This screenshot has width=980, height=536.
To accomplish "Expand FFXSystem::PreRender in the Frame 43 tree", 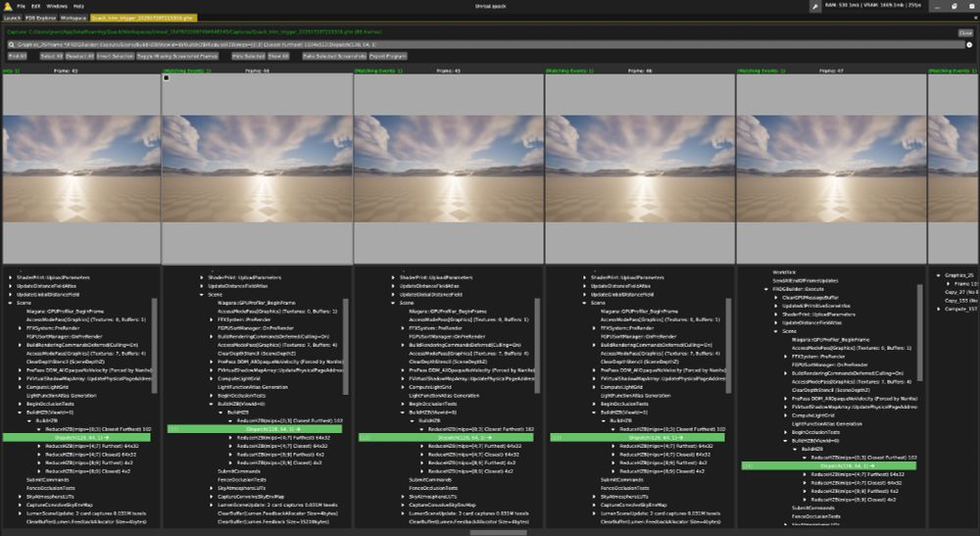I will [20, 328].
